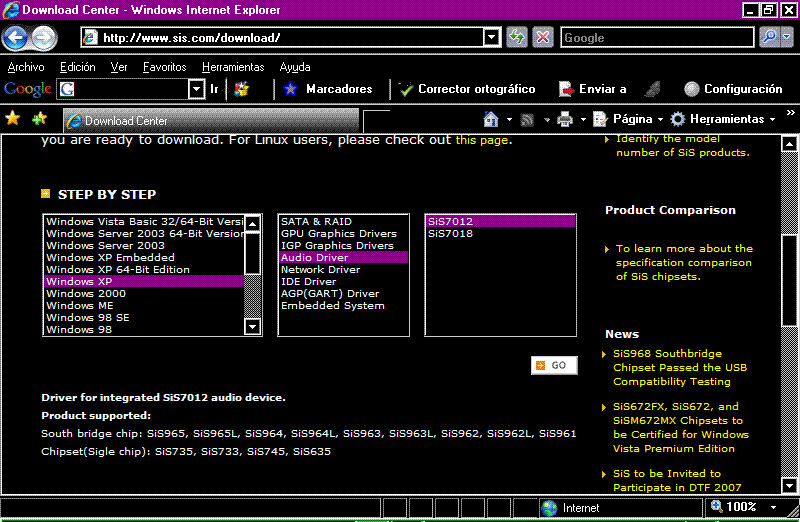Select Windows 98 SE in OS list
This screenshot has width=800, height=522.
(145, 317)
